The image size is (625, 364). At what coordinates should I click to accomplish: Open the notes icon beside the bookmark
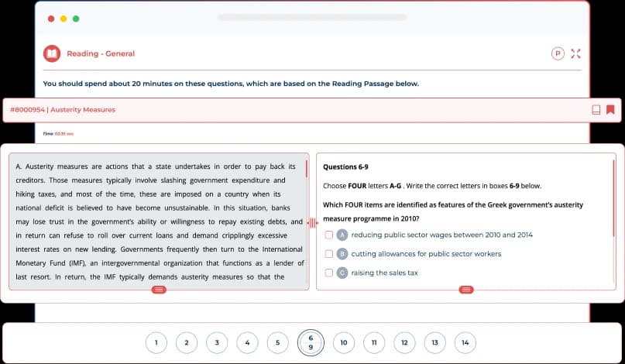596,109
